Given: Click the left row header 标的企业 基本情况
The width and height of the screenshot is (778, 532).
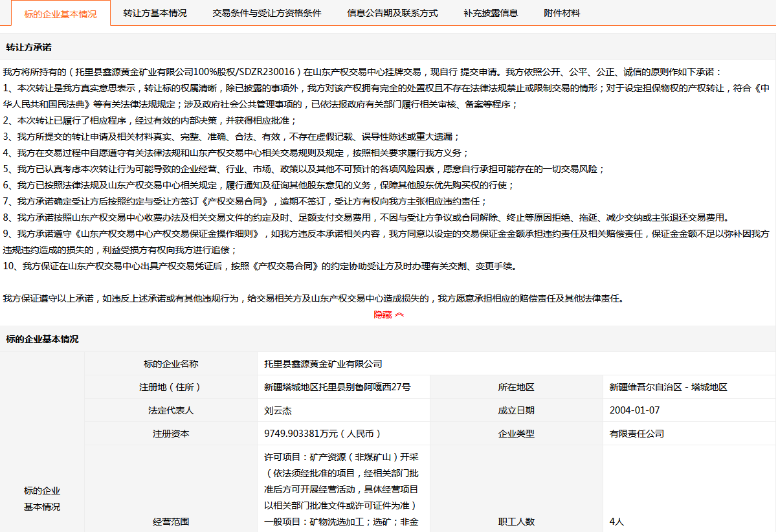Looking at the screenshot, I should tap(42, 498).
